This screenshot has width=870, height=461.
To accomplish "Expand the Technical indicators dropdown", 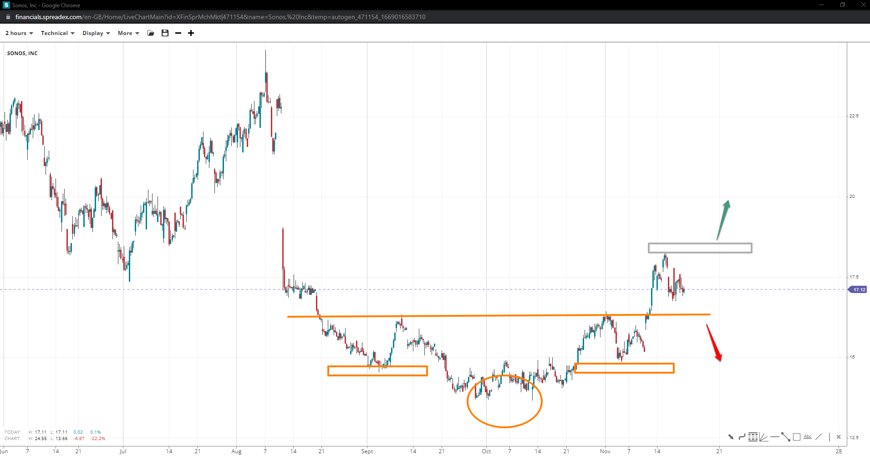I will [57, 33].
